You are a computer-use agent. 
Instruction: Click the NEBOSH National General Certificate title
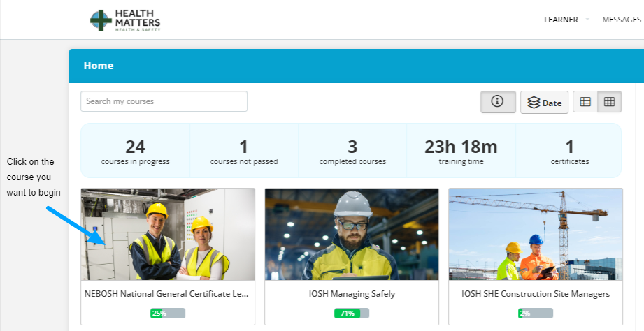(166, 294)
